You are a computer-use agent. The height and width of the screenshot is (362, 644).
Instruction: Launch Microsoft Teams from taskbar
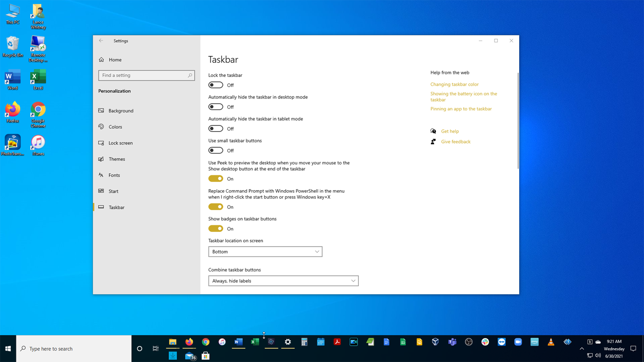click(x=452, y=342)
